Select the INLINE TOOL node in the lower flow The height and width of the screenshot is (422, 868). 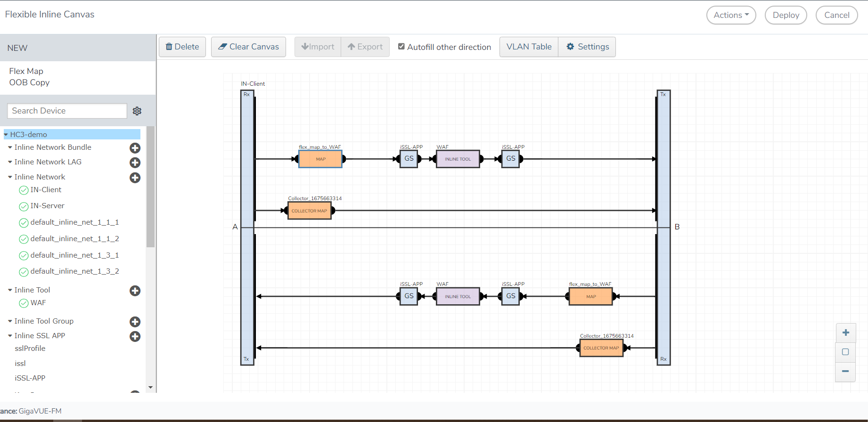point(458,296)
